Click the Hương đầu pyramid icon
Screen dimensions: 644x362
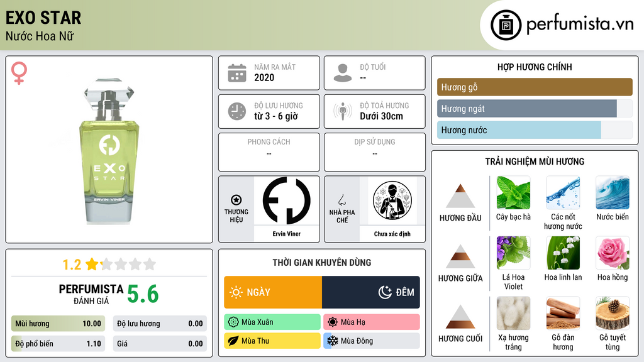tap(460, 196)
